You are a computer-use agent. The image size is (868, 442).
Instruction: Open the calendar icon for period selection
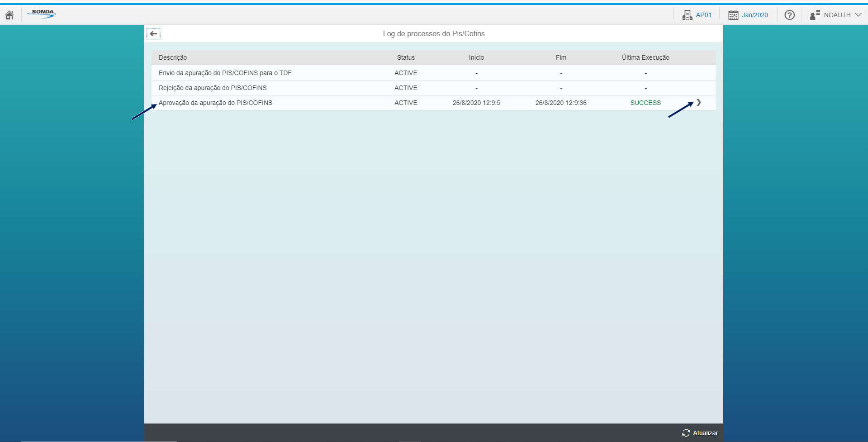pyautogui.click(x=733, y=15)
